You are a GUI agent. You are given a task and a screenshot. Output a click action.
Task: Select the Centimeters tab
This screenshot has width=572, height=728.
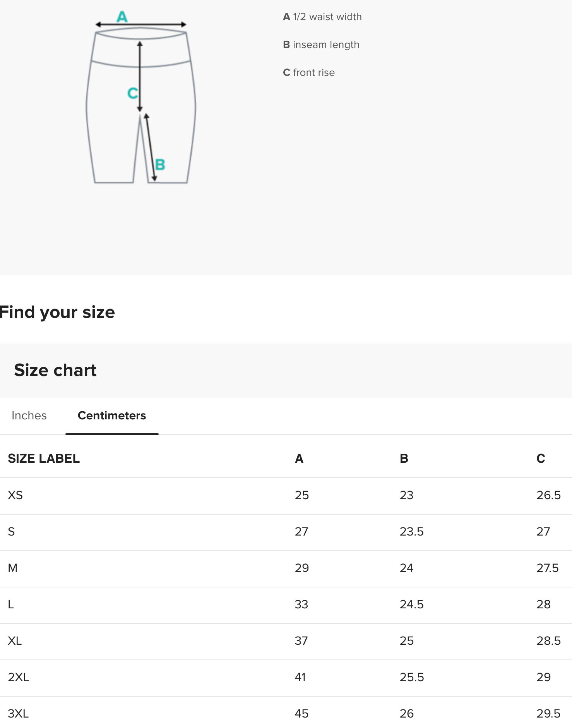112,416
